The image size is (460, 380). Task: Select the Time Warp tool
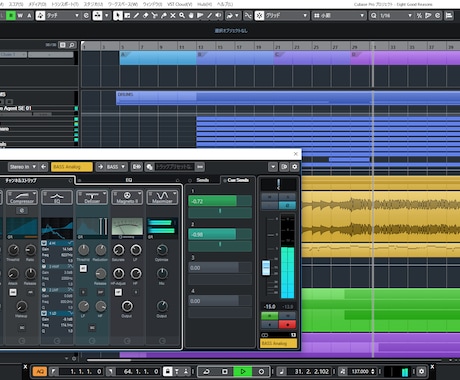(x=200, y=15)
